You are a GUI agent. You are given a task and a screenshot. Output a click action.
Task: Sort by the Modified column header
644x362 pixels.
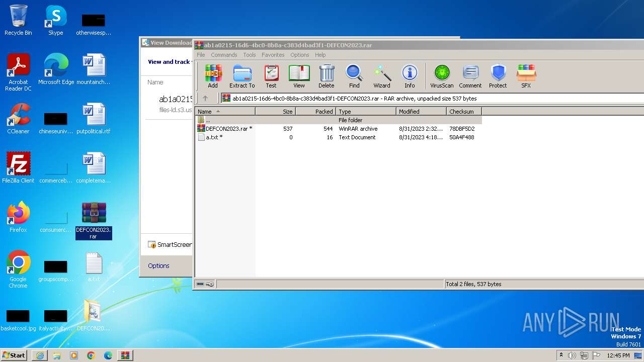tap(422, 112)
